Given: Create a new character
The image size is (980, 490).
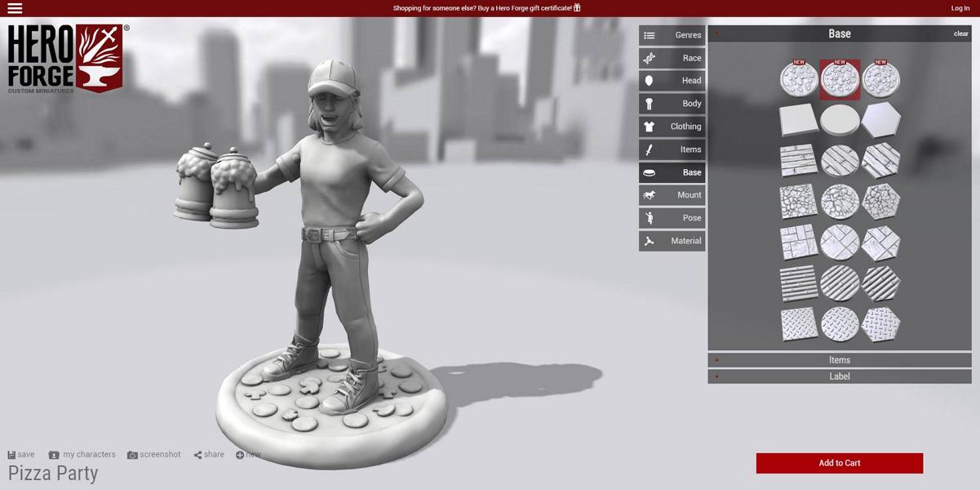Looking at the screenshot, I should 248,455.
